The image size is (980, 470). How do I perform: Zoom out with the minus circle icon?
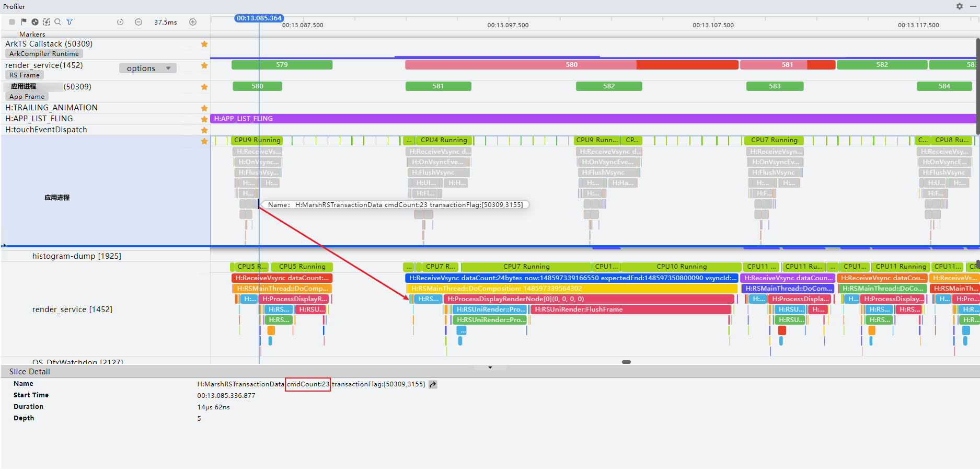pos(139,22)
